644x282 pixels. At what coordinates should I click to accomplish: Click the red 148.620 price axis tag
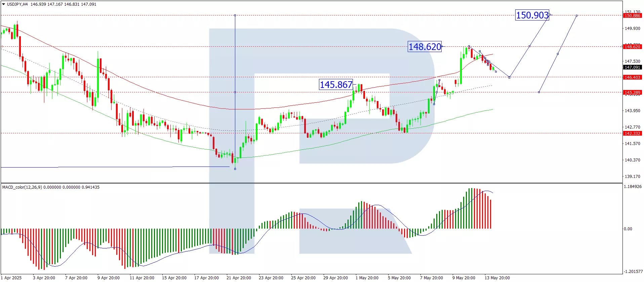pyautogui.click(x=632, y=47)
